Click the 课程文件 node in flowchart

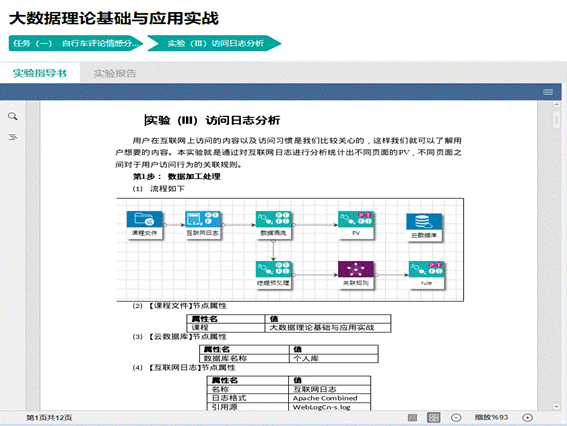144,225
